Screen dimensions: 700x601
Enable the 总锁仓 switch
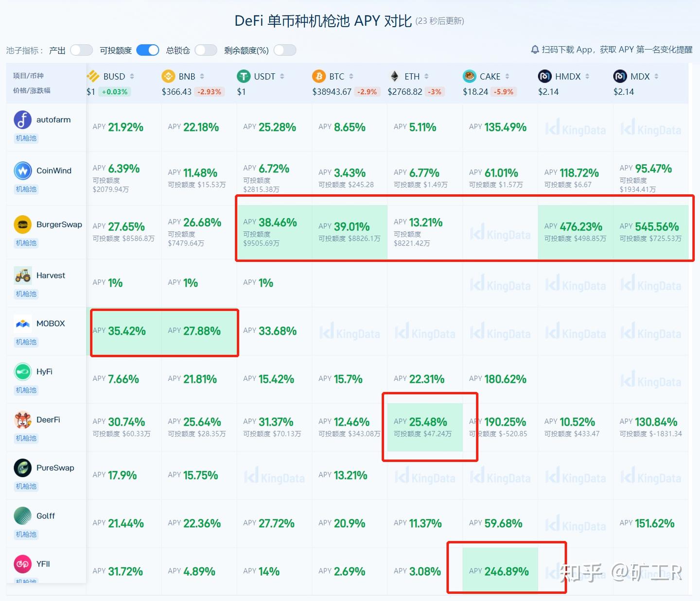206,50
